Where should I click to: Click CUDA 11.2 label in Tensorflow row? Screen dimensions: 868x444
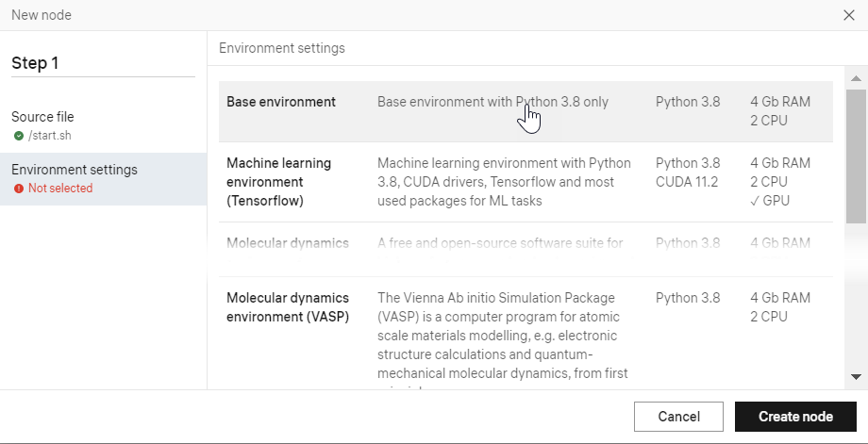tap(687, 182)
